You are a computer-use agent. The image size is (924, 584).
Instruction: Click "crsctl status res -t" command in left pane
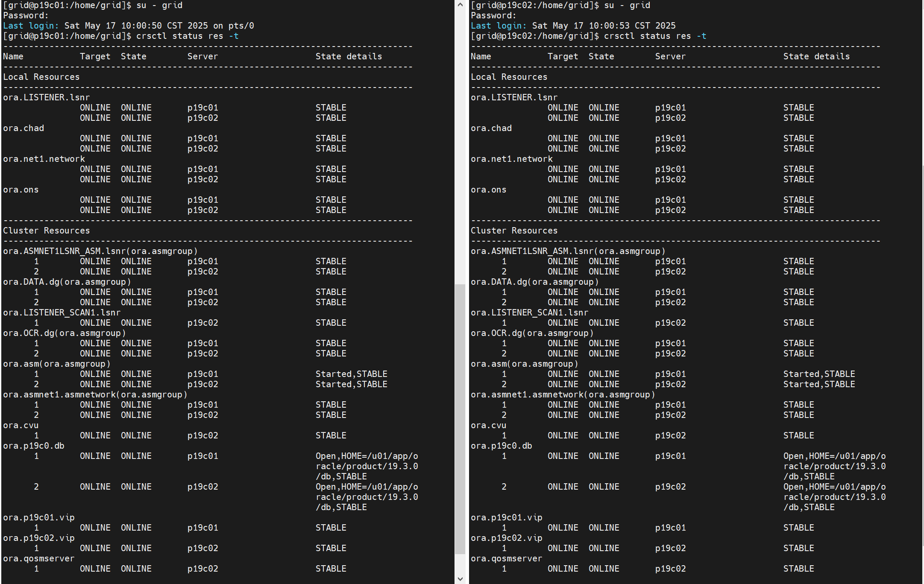click(x=187, y=36)
